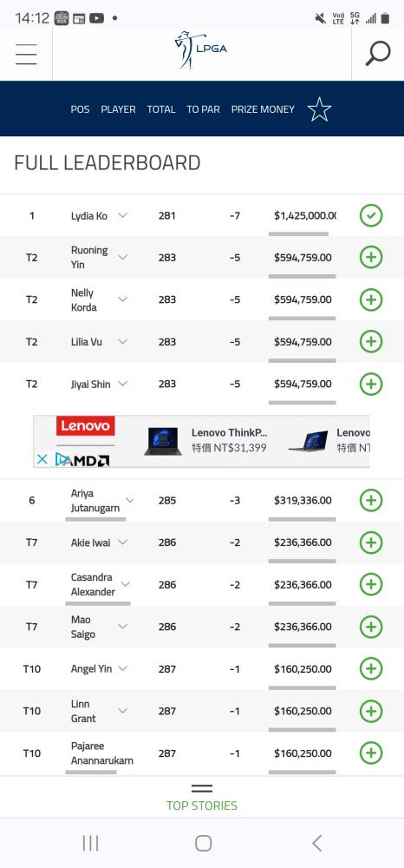Sort by the PRIZE MONEY column header

(x=263, y=109)
